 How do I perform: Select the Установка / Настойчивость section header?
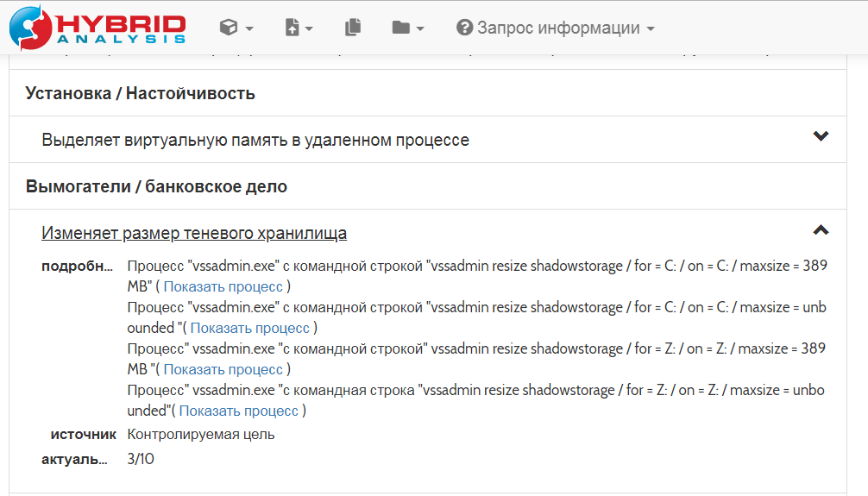[141, 93]
